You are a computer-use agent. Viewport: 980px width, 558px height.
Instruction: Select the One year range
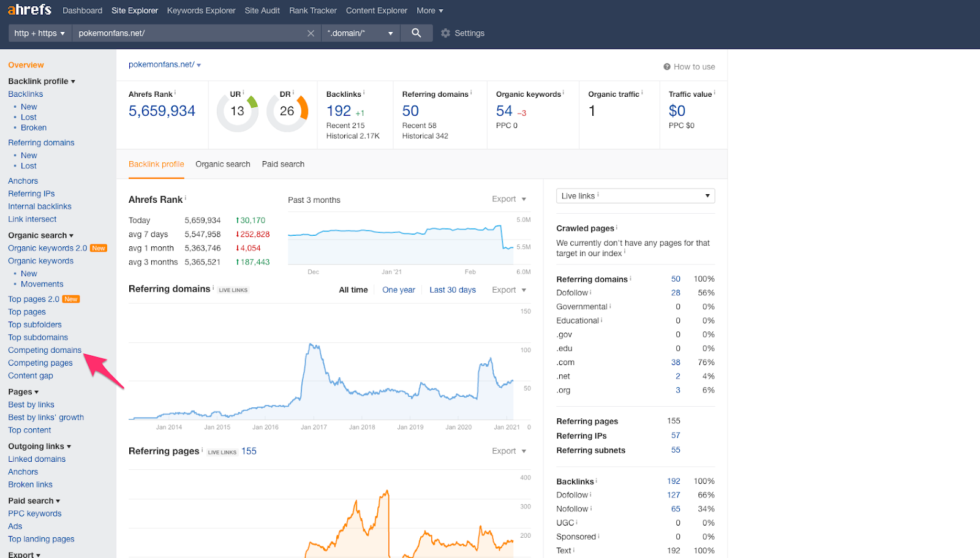coord(399,290)
